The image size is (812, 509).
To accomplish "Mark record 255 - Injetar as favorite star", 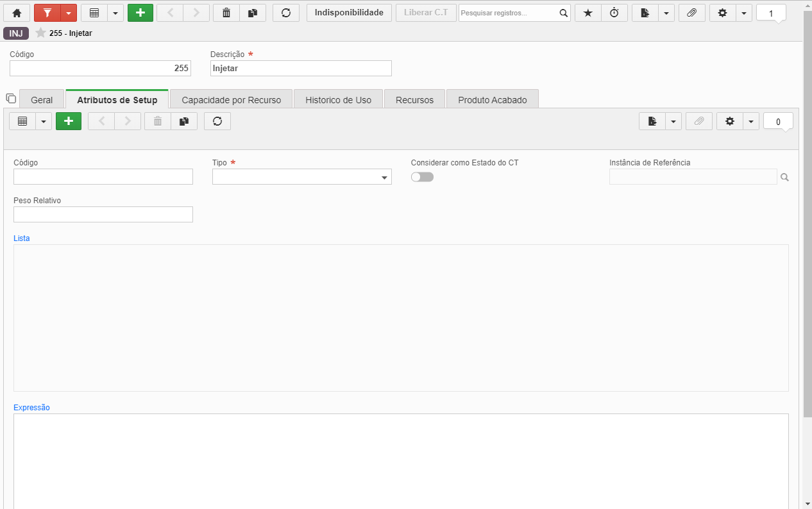I will pos(40,33).
